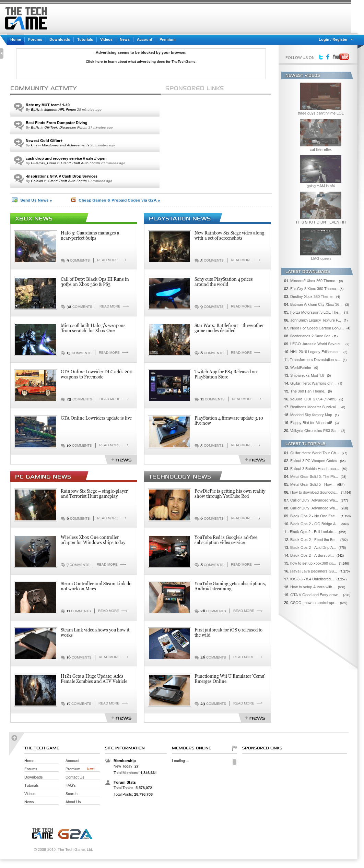
Task: Open the Home navigation tab
Action: pos(15,40)
